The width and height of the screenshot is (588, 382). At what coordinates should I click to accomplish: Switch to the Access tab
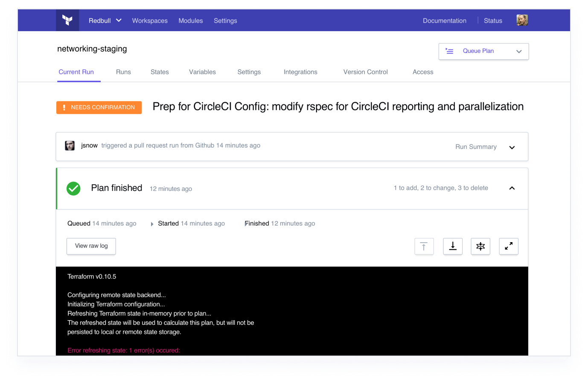tap(423, 72)
